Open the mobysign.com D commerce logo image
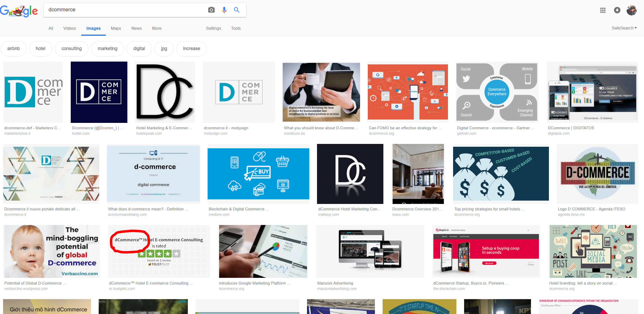Screen dimensions: 644x314 point(239,92)
